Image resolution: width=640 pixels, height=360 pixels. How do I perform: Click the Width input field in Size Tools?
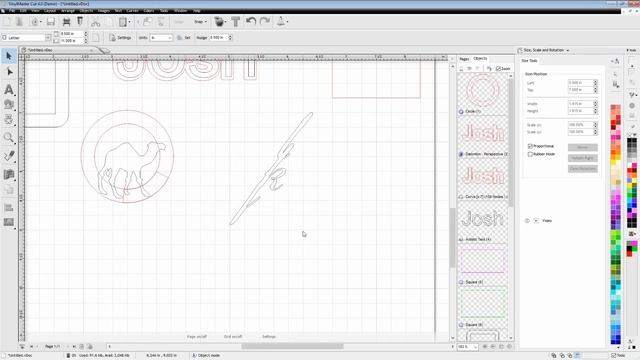tap(580, 104)
